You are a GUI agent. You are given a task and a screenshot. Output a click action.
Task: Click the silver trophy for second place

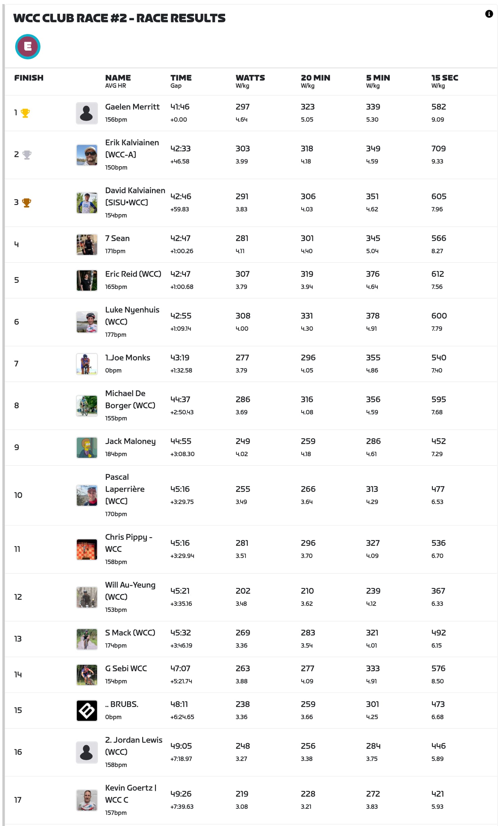(x=27, y=155)
